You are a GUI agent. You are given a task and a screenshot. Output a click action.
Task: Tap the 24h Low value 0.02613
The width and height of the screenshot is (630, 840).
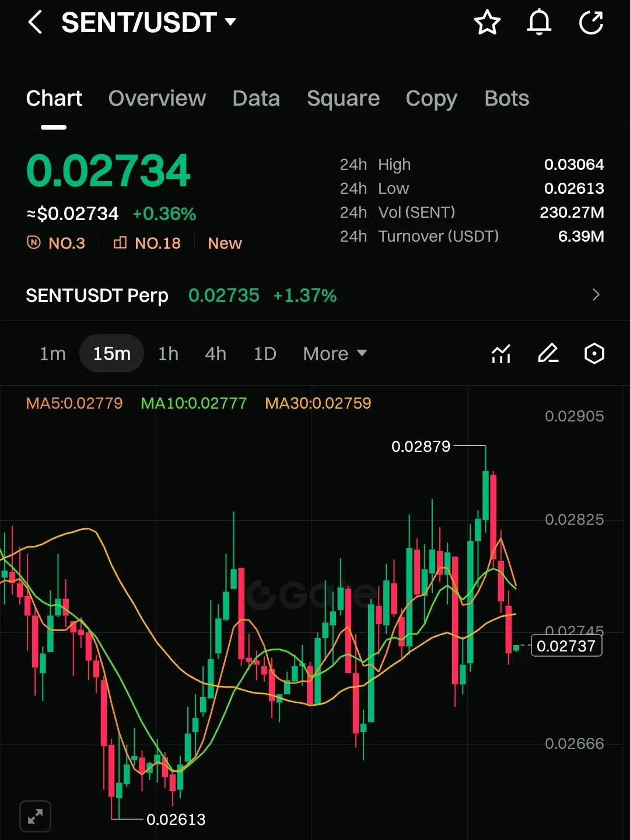(574, 189)
